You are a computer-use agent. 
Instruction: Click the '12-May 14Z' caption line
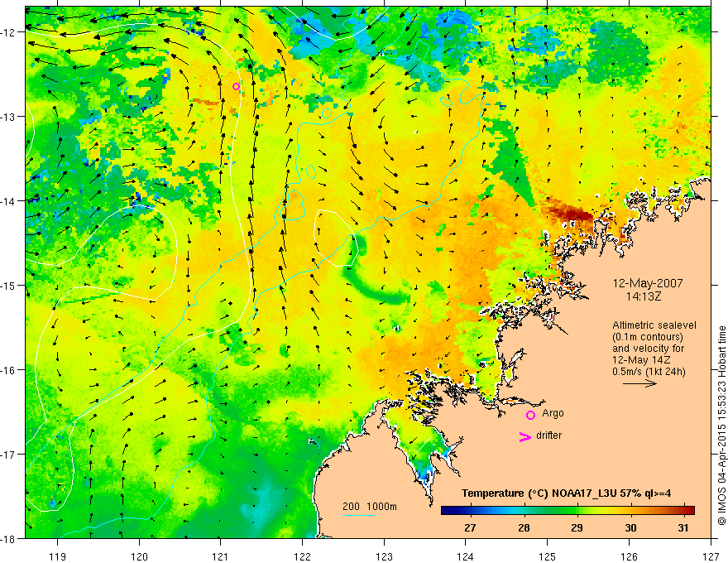pos(641,360)
